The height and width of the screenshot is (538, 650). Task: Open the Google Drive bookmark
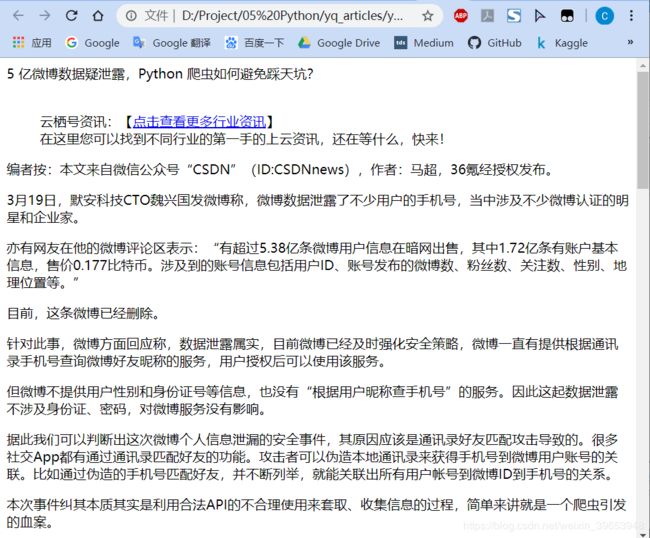(x=339, y=43)
